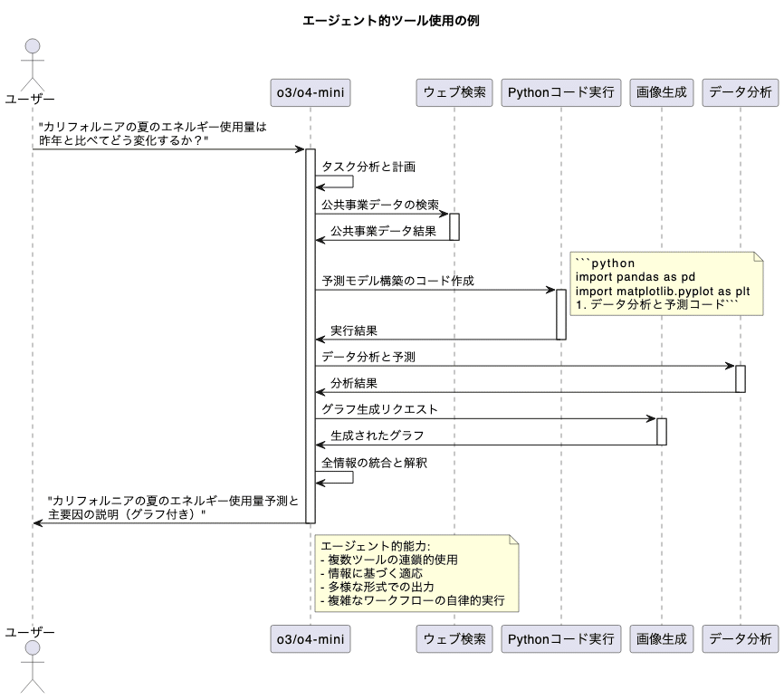Select the top o3/o4-mini participant box
The width and height of the screenshot is (784, 699).
coord(311,92)
